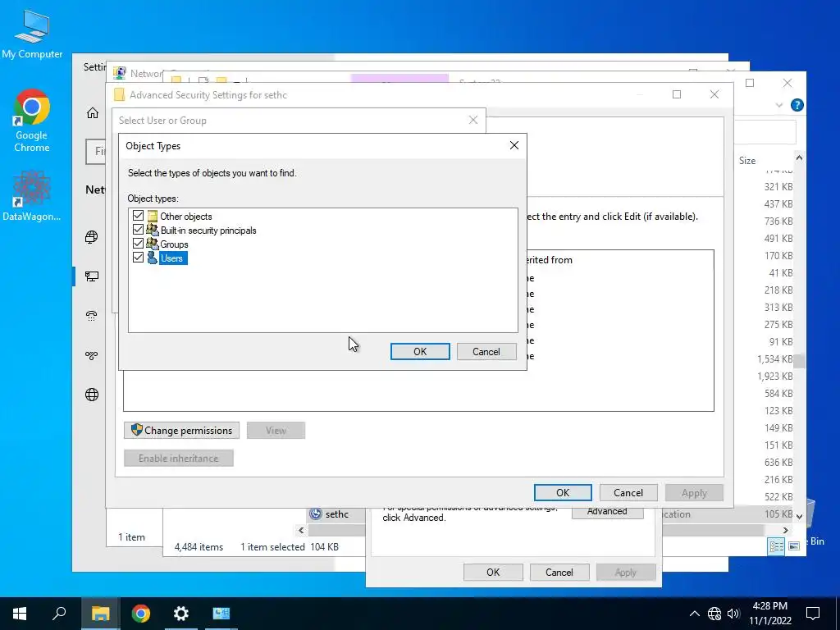Viewport: 840px width, 630px height.
Task: Select the Users icon in list
Action: (152, 258)
